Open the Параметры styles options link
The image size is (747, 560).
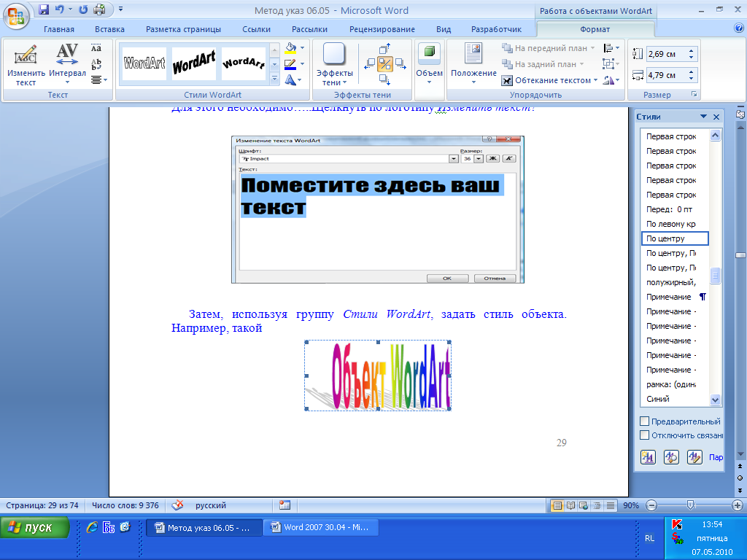pyautogui.click(x=716, y=457)
